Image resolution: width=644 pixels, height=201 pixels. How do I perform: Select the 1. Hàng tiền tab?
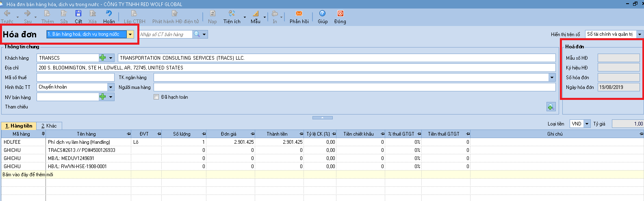(x=19, y=126)
